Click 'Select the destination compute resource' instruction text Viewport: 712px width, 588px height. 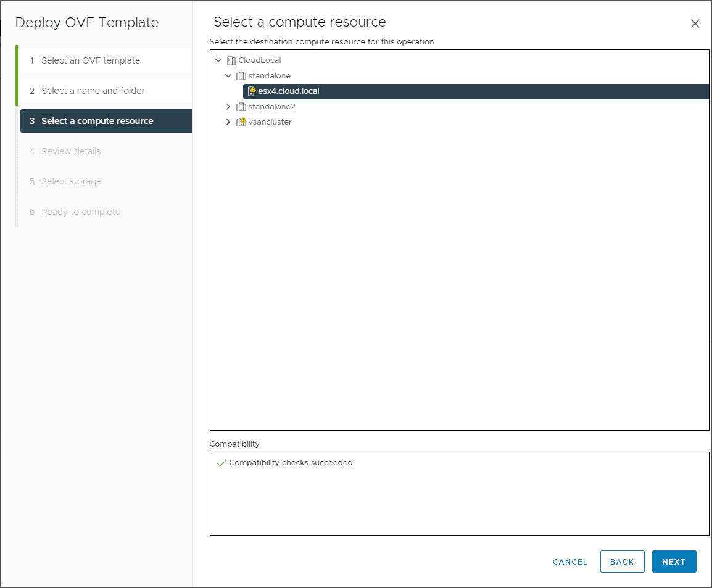[x=321, y=42]
